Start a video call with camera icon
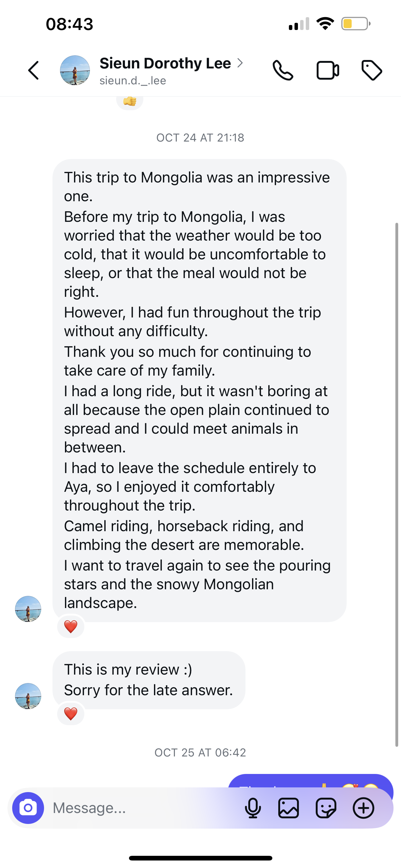 [x=327, y=70]
